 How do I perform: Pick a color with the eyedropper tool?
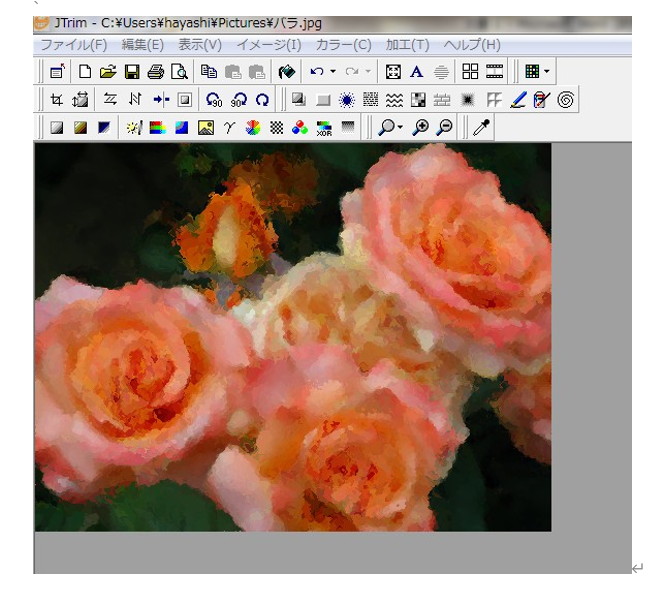point(481,128)
